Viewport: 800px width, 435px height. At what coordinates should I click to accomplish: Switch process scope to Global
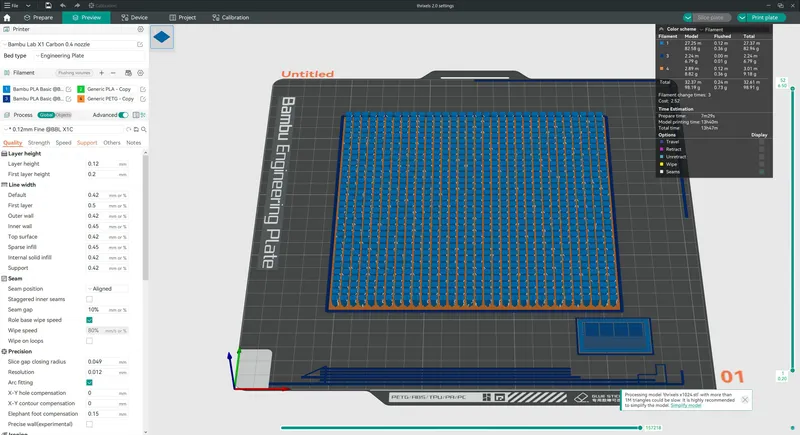pyautogui.click(x=46, y=115)
